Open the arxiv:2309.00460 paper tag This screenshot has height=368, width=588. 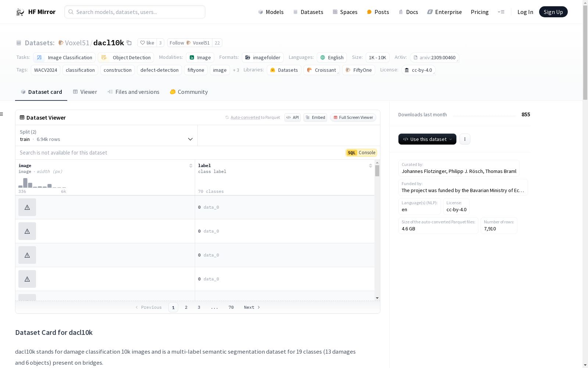click(x=434, y=57)
